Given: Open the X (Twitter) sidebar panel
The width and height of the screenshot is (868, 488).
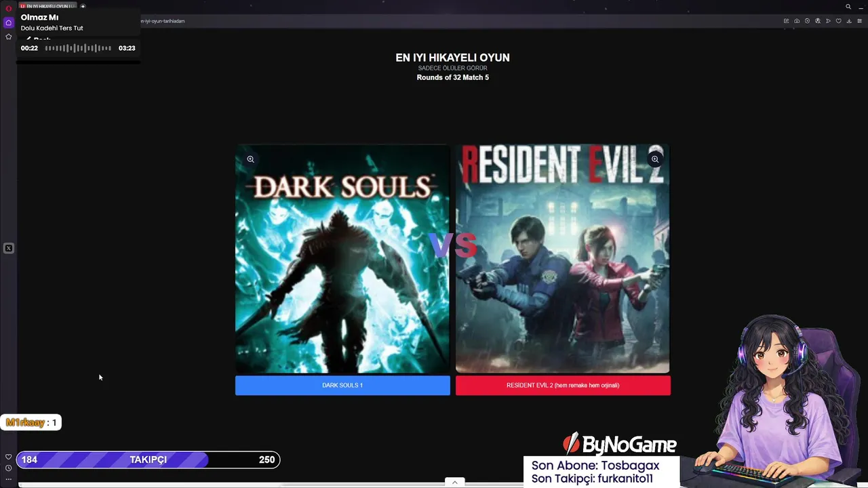Looking at the screenshot, I should (x=8, y=249).
